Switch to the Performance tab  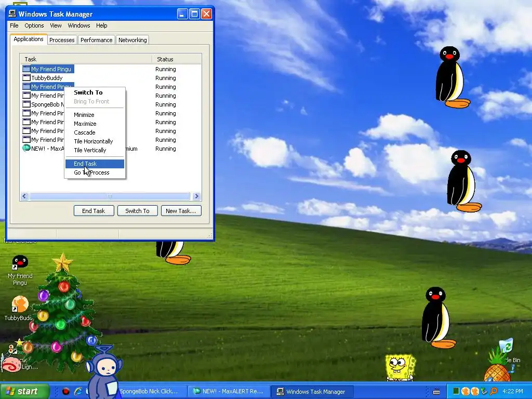click(96, 40)
